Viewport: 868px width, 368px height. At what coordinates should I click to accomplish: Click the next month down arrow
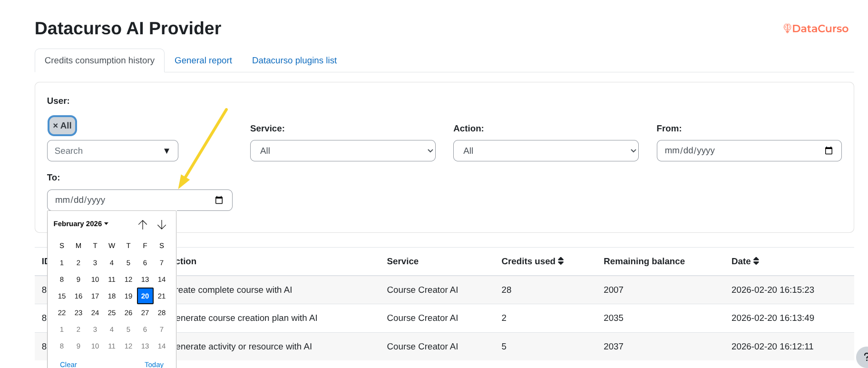coord(162,225)
